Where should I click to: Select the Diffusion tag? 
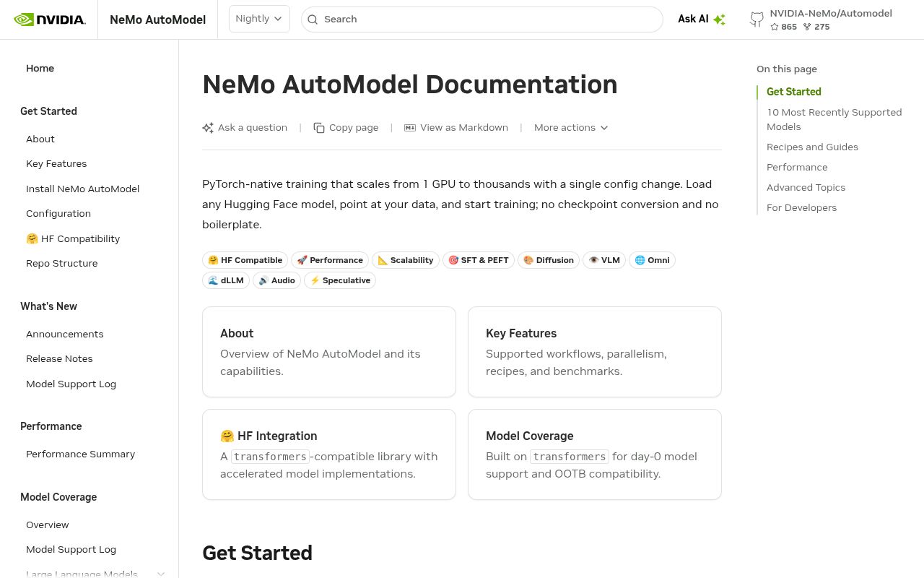click(x=549, y=260)
